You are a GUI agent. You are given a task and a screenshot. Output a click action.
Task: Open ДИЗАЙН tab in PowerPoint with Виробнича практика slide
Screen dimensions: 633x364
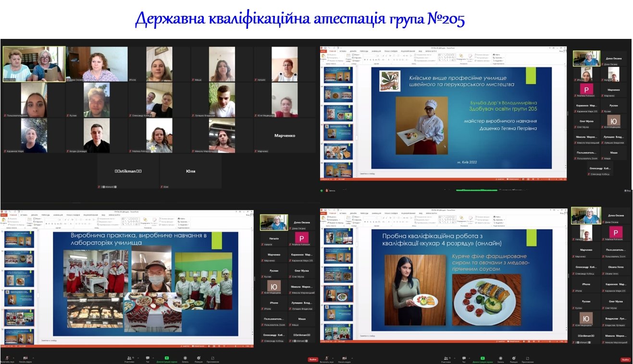coord(35,215)
